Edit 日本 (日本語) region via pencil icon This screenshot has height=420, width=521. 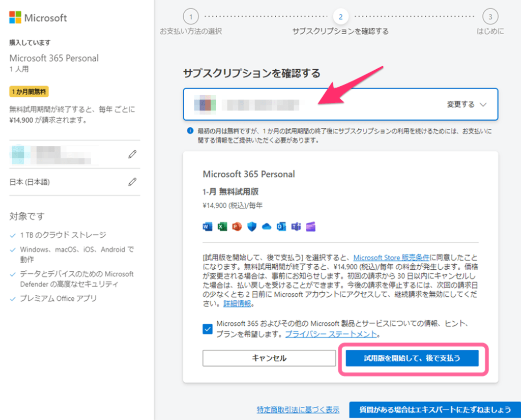132,182
